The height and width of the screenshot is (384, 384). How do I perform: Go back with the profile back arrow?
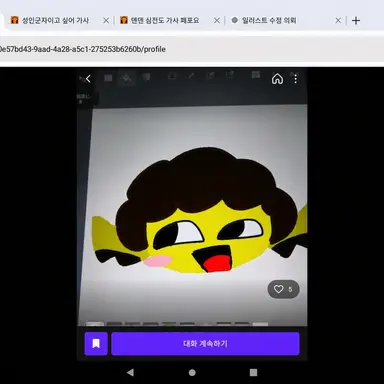point(88,79)
